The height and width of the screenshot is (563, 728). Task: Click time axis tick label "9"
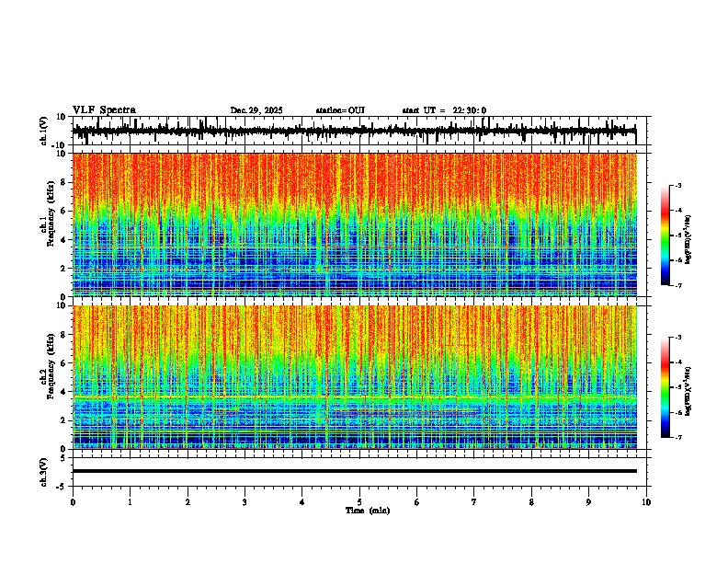click(588, 502)
